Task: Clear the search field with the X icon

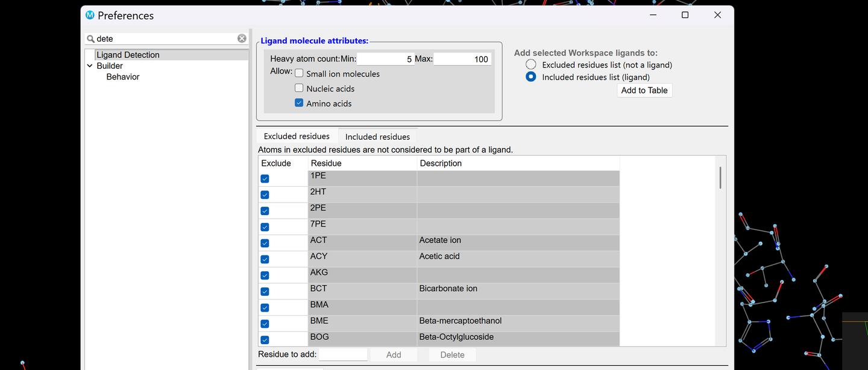Action: (242, 39)
